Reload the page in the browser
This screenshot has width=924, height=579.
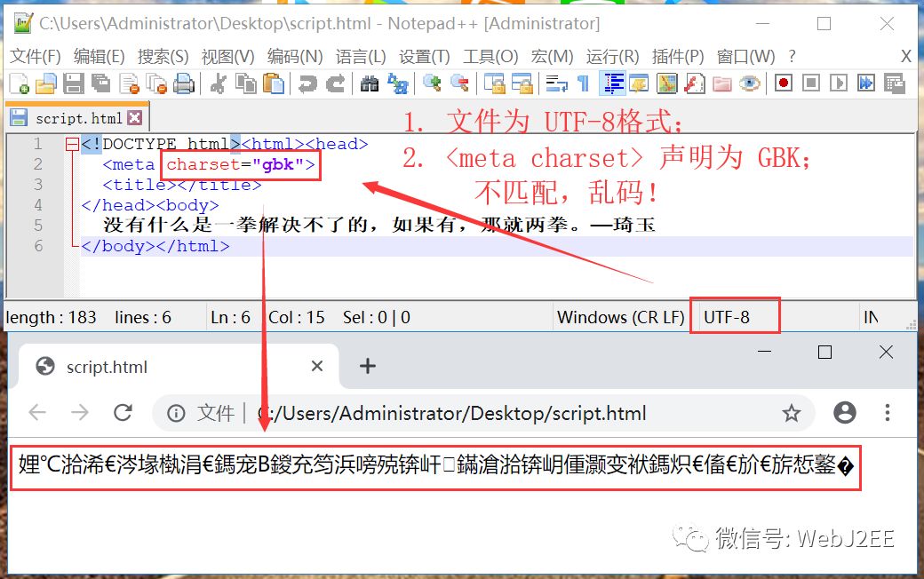123,413
